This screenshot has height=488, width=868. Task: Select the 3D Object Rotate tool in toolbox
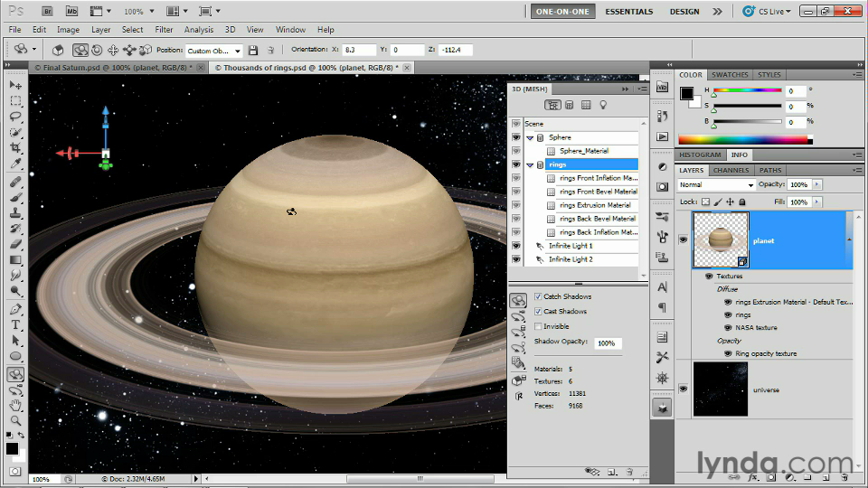15,374
